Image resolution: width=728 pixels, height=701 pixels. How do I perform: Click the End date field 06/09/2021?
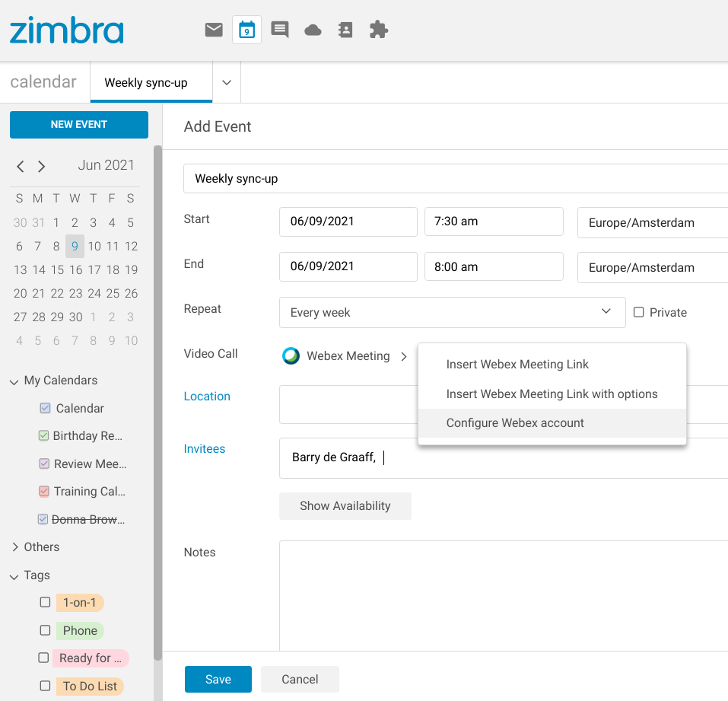348,266
